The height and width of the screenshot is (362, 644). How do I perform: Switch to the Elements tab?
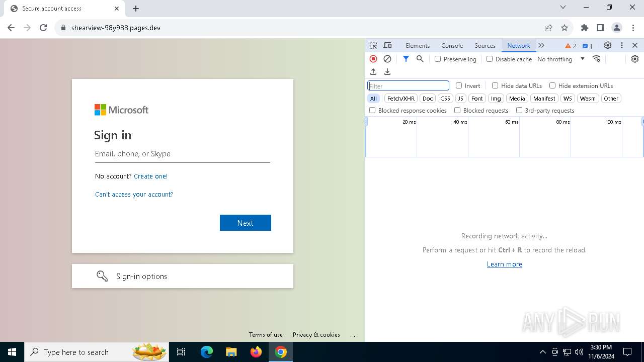click(418, 45)
